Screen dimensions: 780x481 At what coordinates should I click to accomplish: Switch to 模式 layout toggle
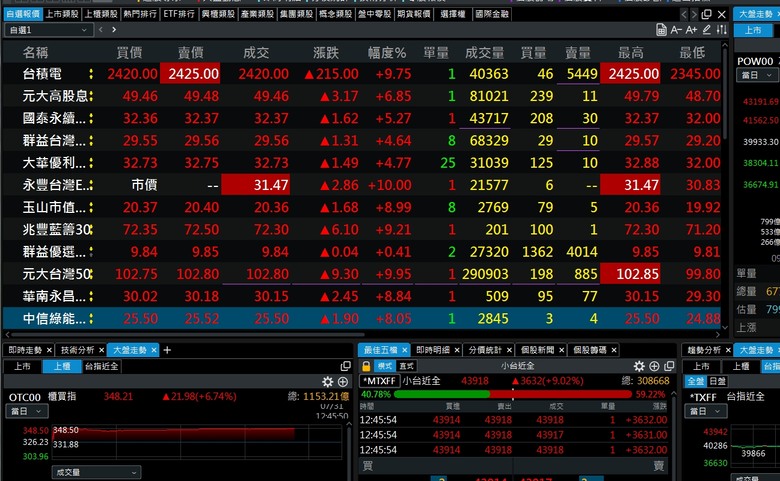click(x=385, y=366)
